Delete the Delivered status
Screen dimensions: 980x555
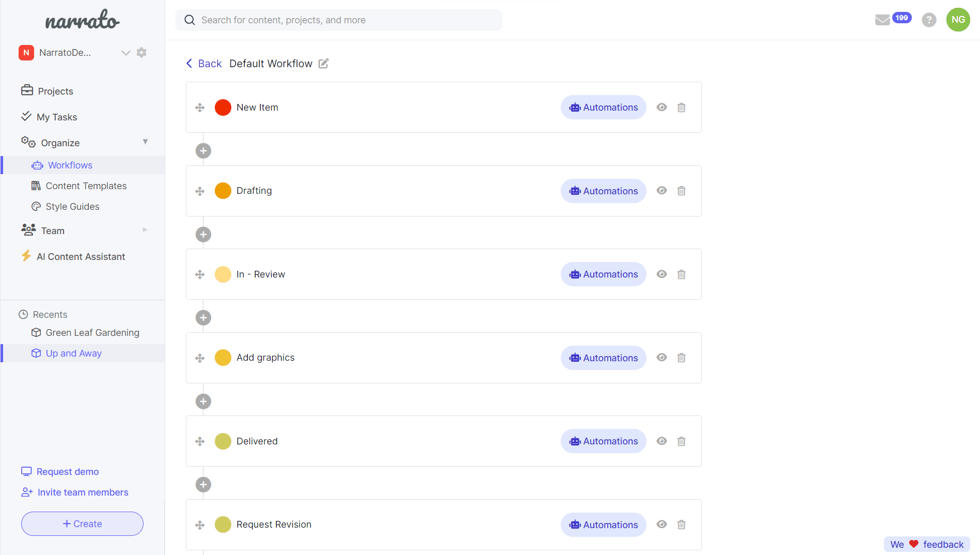click(682, 441)
